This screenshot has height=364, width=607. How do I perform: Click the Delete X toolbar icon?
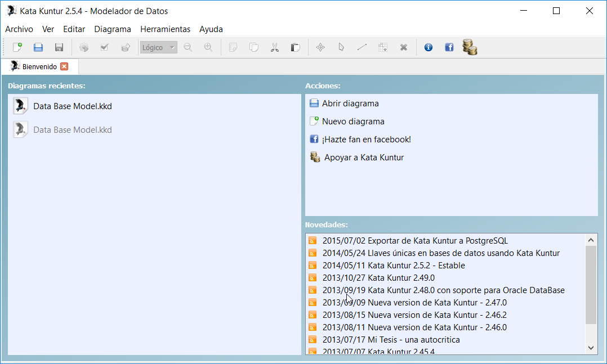[x=404, y=47]
